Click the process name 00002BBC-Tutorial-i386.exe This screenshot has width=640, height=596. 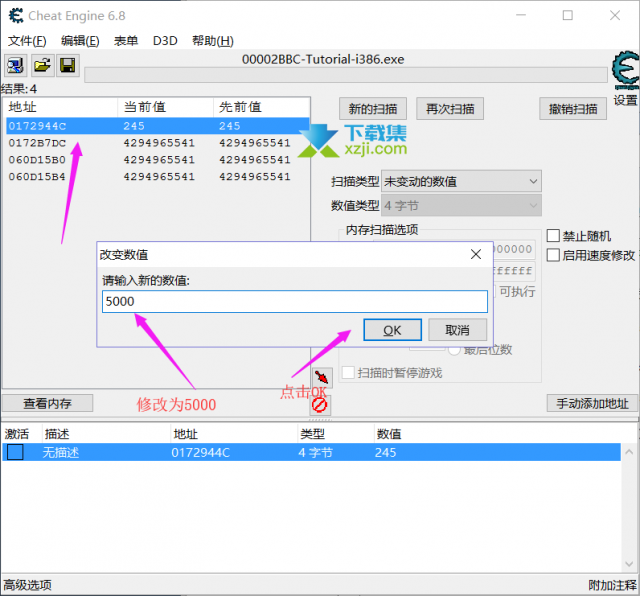[x=323, y=59]
